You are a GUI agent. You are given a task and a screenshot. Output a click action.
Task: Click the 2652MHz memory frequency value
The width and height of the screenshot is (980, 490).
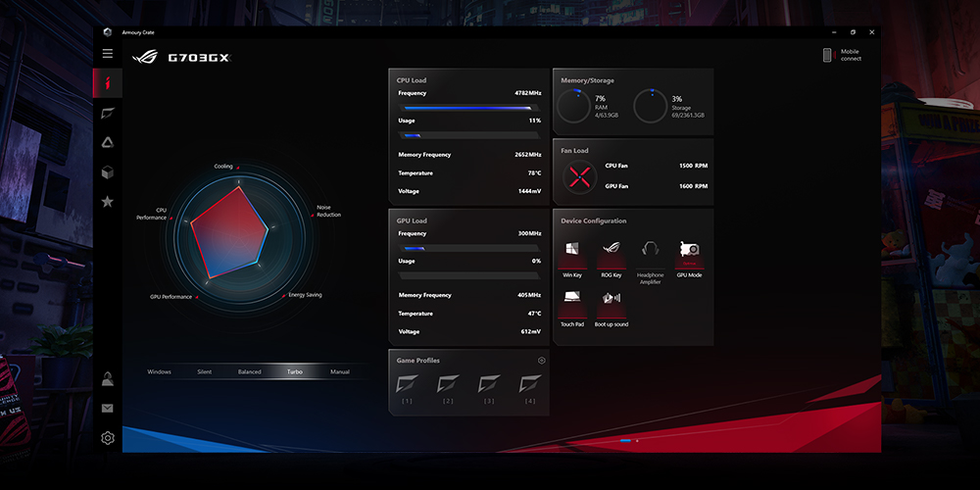point(527,155)
